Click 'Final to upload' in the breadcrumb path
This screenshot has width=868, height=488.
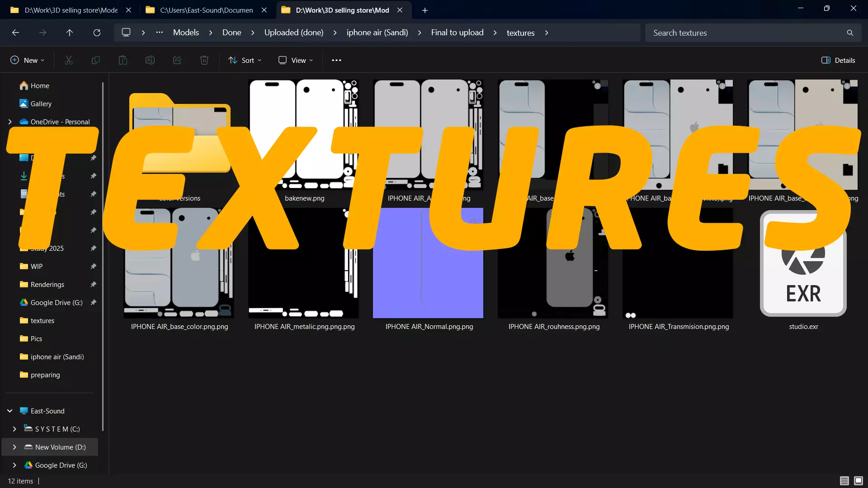(x=457, y=33)
